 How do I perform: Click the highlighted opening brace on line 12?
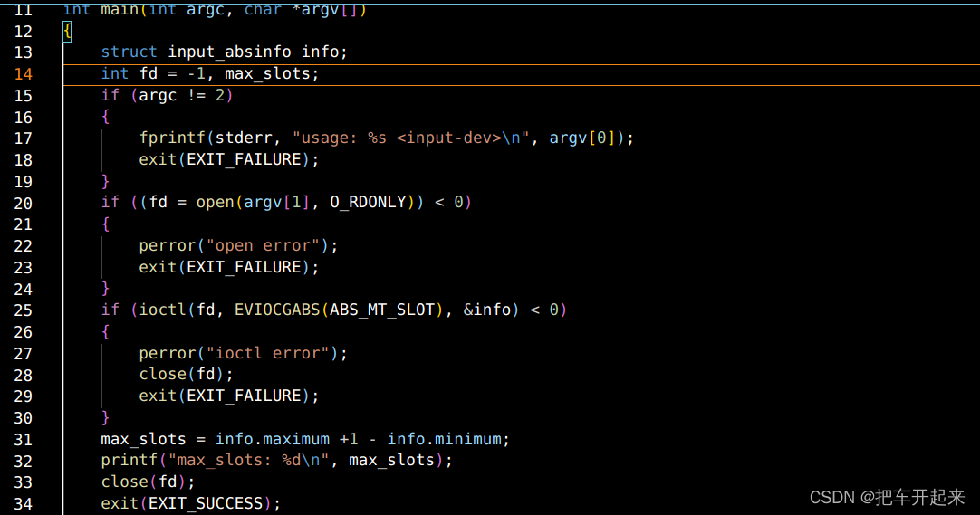pos(68,31)
